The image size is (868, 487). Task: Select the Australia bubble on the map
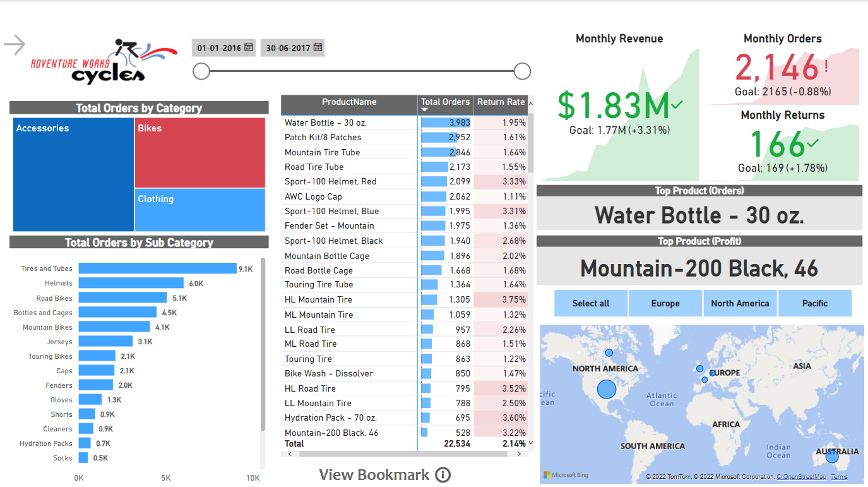click(832, 455)
